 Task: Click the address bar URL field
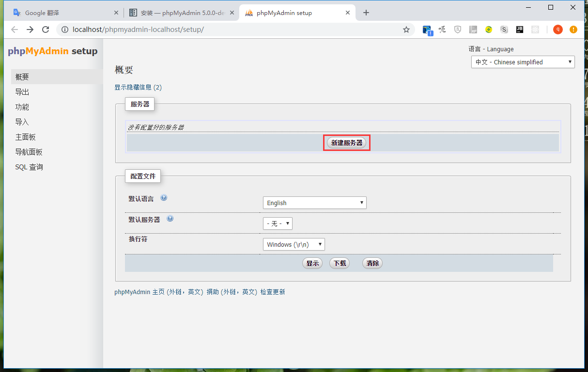click(x=235, y=30)
